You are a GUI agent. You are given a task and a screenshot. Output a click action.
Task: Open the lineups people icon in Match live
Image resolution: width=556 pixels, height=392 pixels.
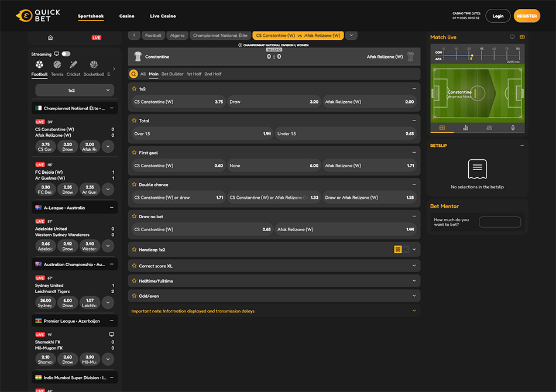pyautogui.click(x=489, y=128)
